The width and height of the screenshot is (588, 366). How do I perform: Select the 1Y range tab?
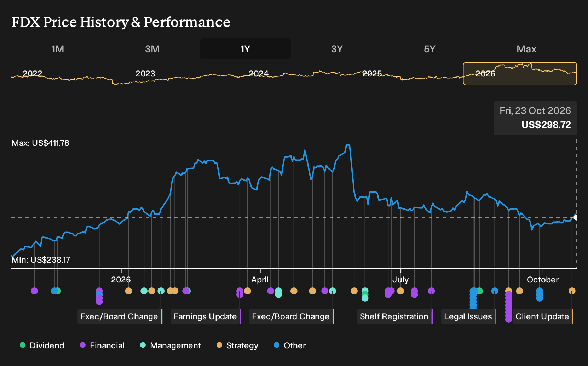245,49
